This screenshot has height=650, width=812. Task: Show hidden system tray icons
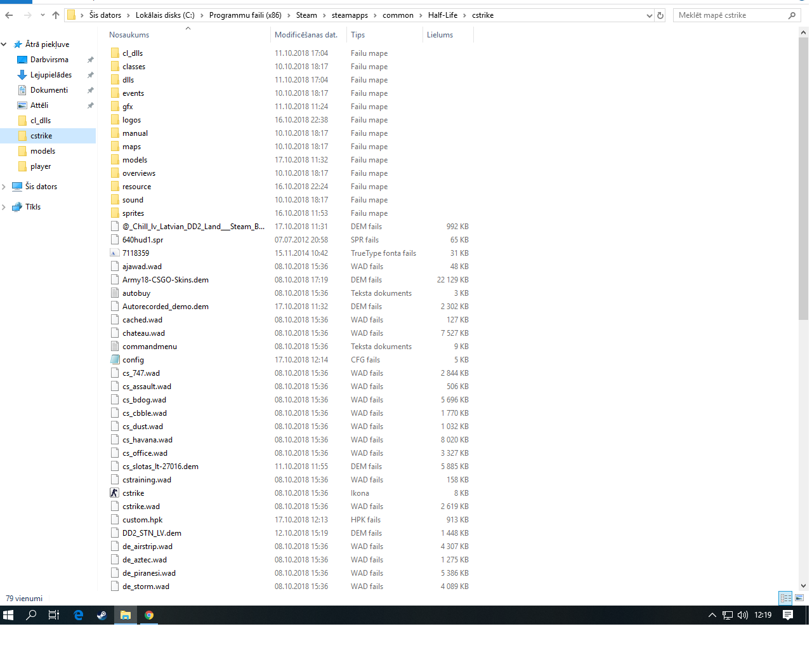pyautogui.click(x=712, y=615)
